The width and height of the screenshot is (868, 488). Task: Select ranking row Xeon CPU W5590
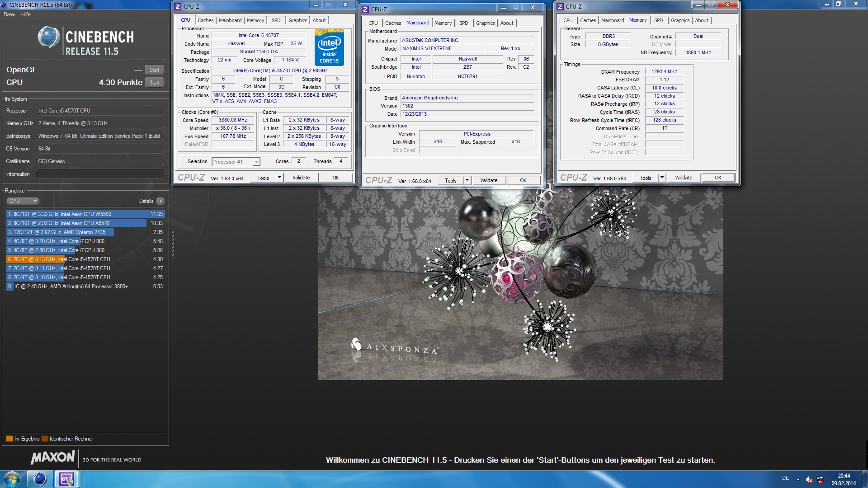85,214
